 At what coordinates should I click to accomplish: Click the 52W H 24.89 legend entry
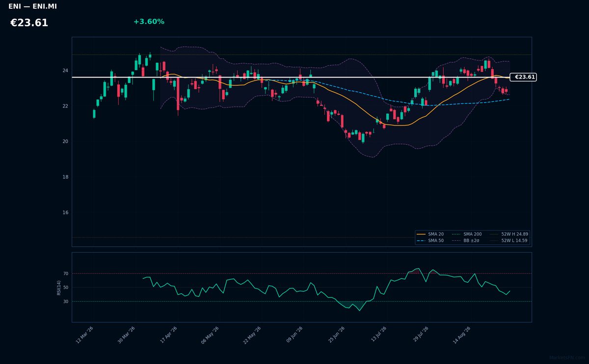pyautogui.click(x=509, y=234)
